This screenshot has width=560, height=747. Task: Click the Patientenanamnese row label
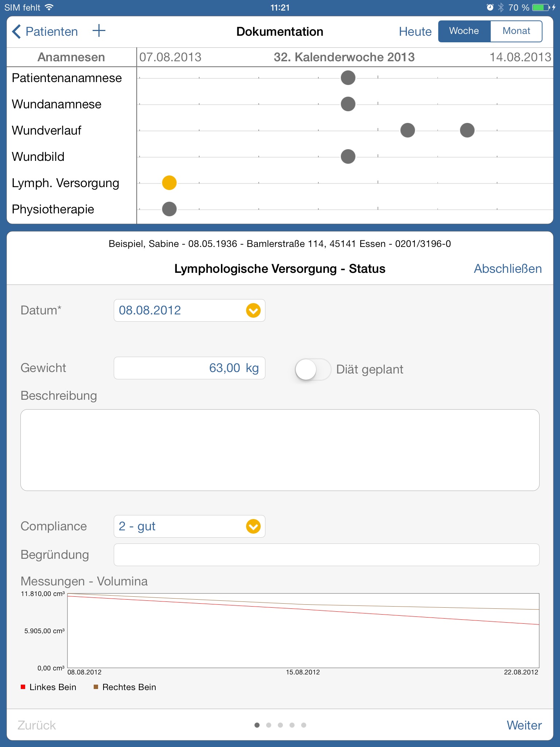[x=67, y=78]
